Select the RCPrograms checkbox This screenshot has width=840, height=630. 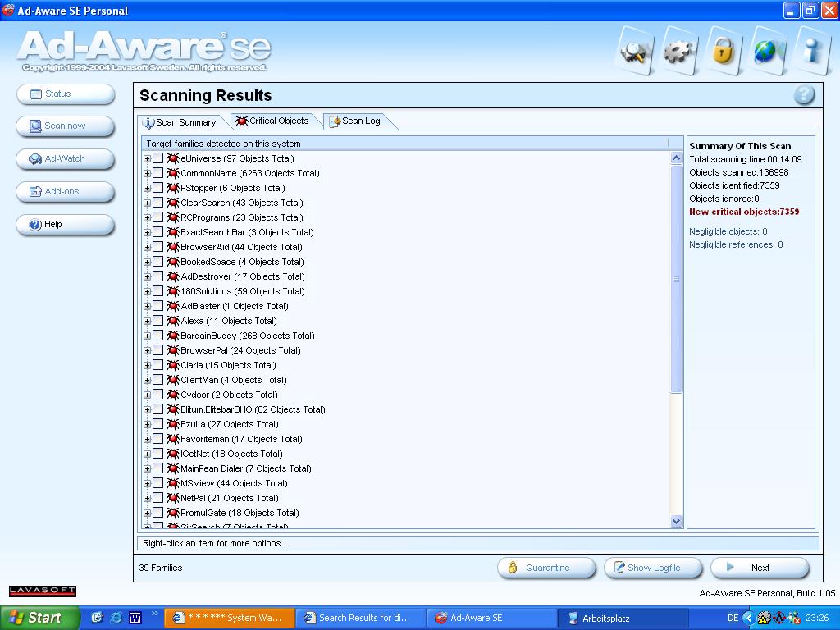pos(157,217)
